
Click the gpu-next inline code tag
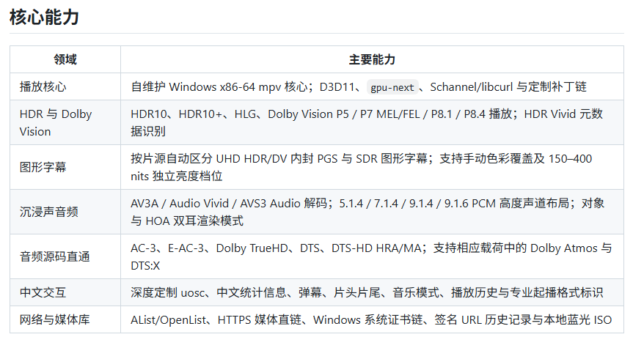(392, 87)
